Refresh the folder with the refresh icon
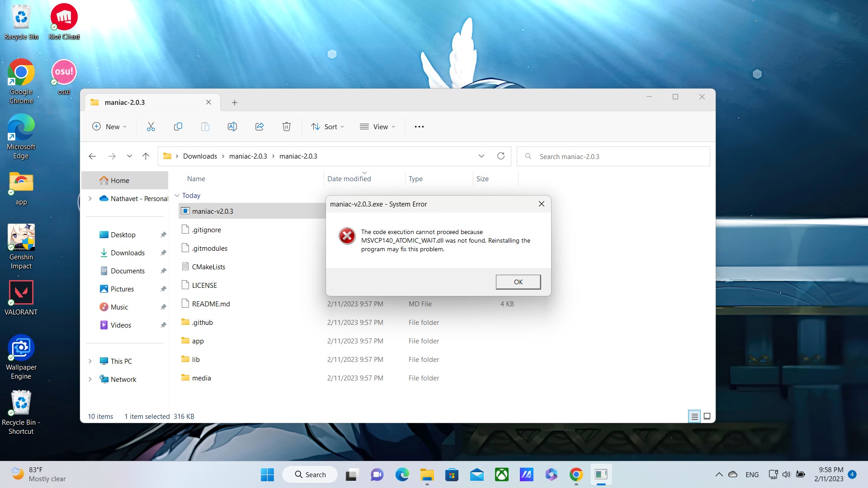This screenshot has width=868, height=488. 501,156
